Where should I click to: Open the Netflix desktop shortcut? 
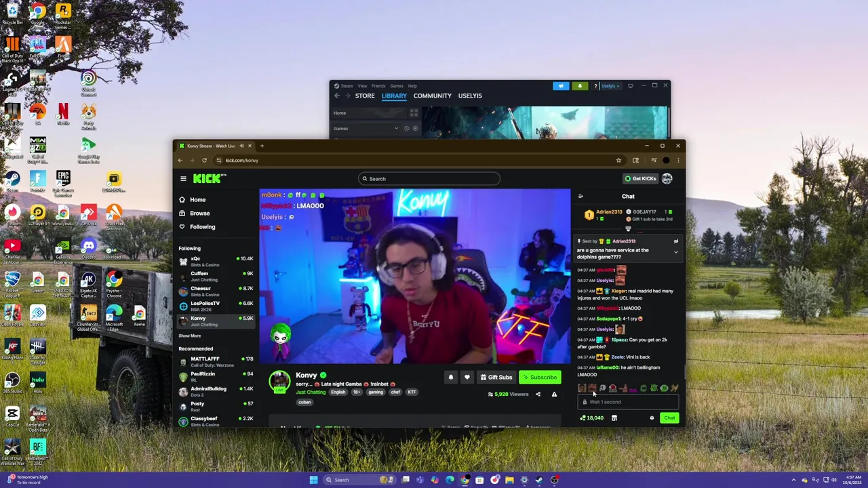[63, 113]
